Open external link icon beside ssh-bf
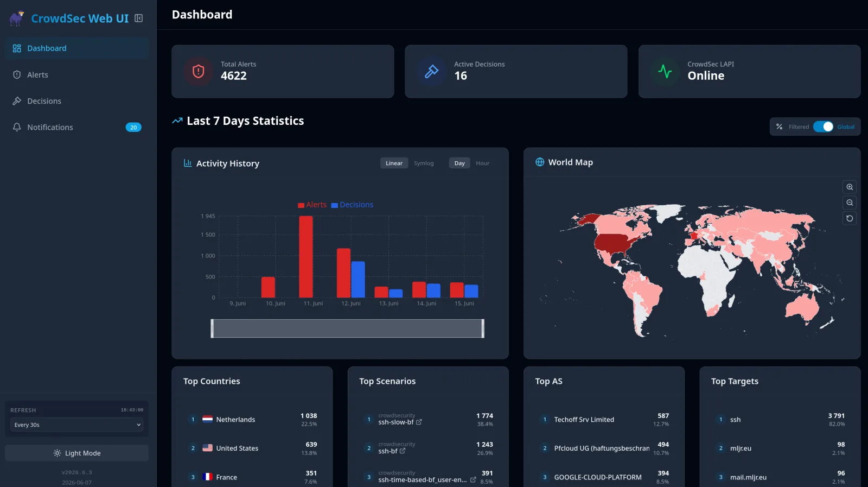The width and height of the screenshot is (868, 487). point(403,451)
